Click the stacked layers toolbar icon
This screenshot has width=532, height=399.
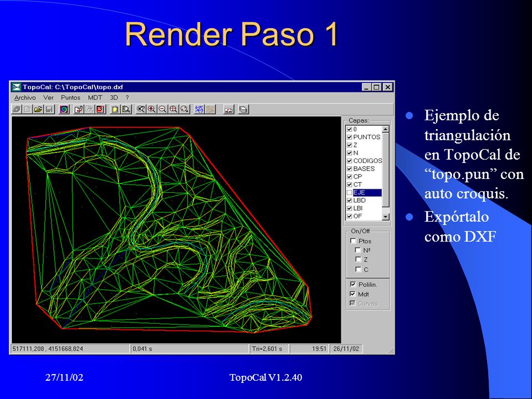pyautogui.click(x=243, y=109)
